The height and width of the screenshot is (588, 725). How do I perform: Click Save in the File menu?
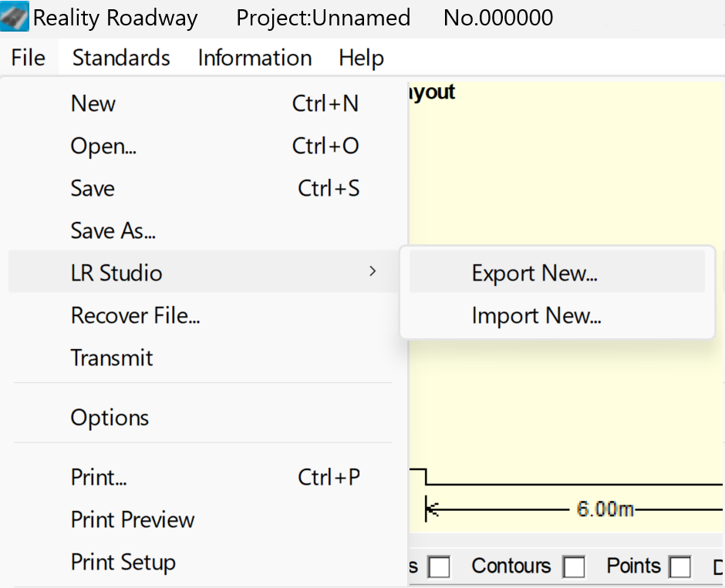pyautogui.click(x=93, y=188)
